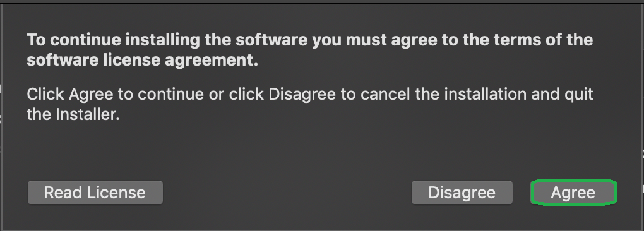Decline the license and quit Installer
This screenshot has height=231, width=644.
[462, 192]
